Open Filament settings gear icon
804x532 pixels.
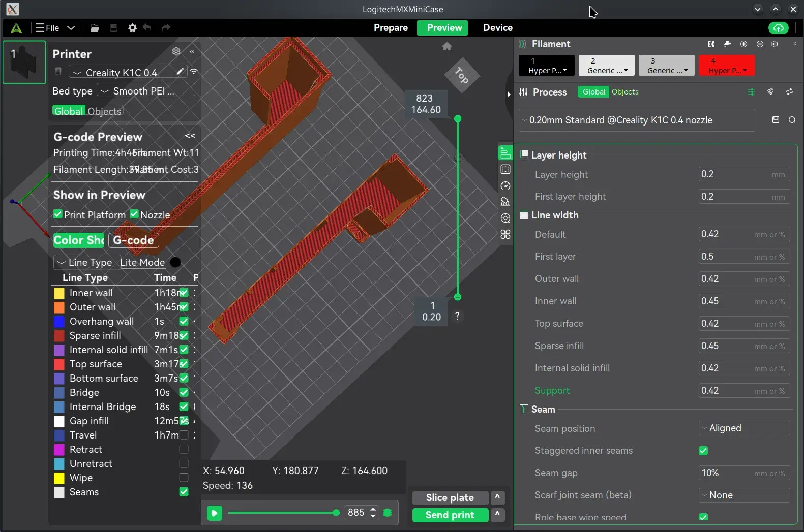click(x=775, y=44)
